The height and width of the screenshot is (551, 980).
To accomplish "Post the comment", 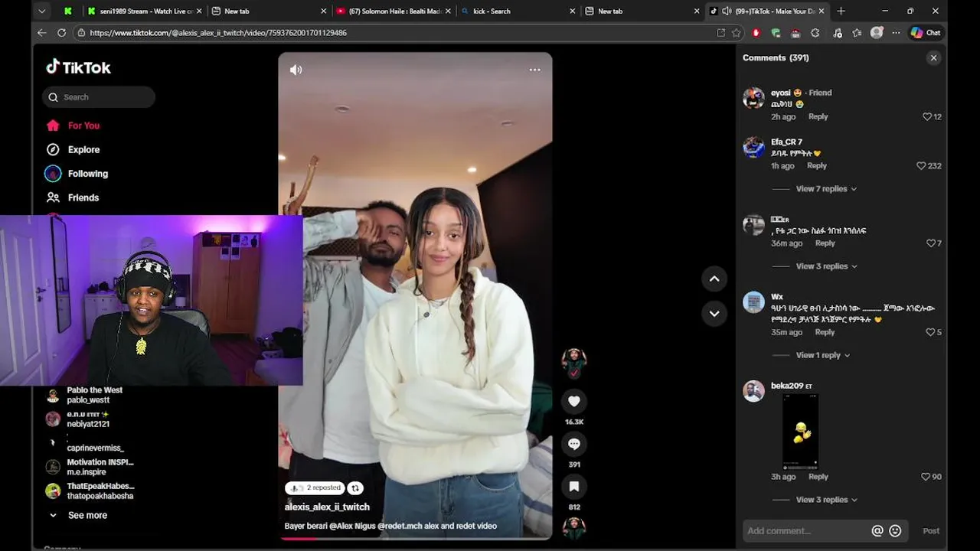I will pyautogui.click(x=931, y=531).
